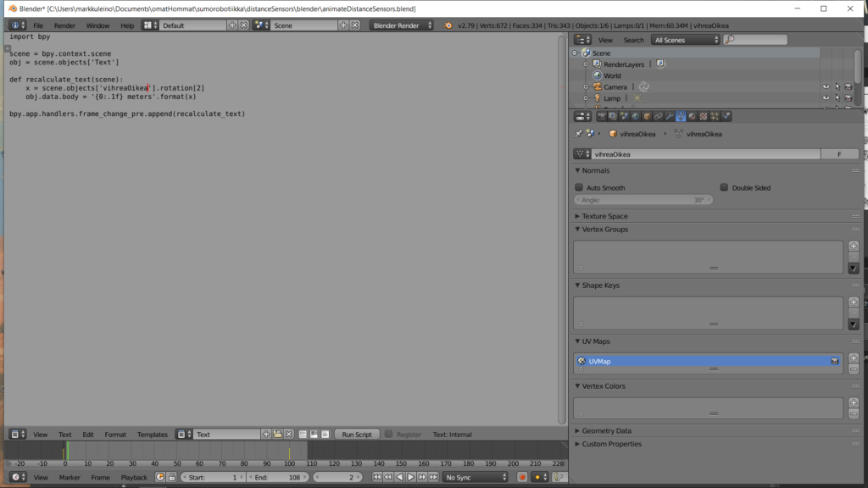This screenshot has width=868, height=488.
Task: Switch to the World properties tab icon
Action: tap(636, 116)
